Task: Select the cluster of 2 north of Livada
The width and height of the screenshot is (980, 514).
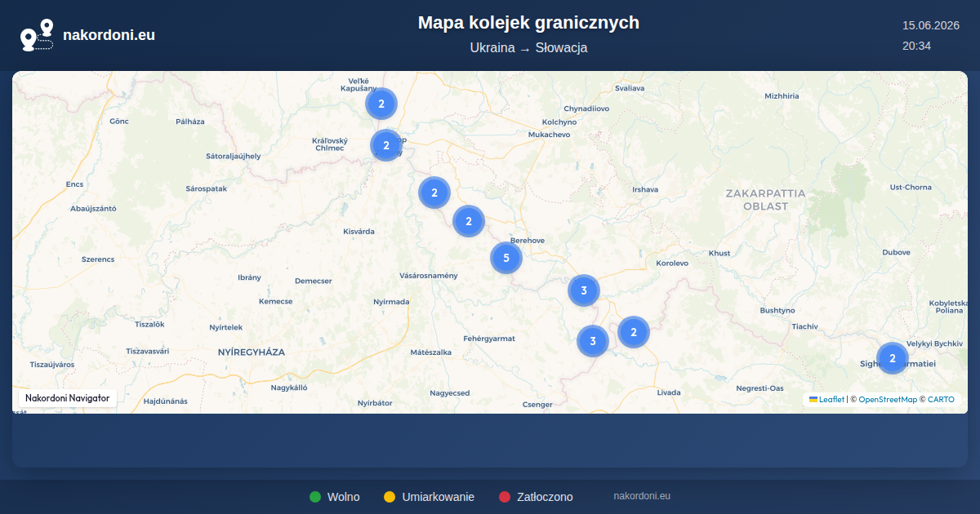Action: click(x=634, y=332)
